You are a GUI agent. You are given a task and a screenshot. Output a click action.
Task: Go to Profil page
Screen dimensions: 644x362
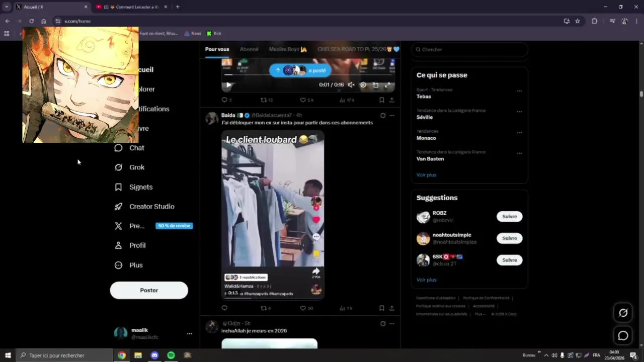coord(130,245)
